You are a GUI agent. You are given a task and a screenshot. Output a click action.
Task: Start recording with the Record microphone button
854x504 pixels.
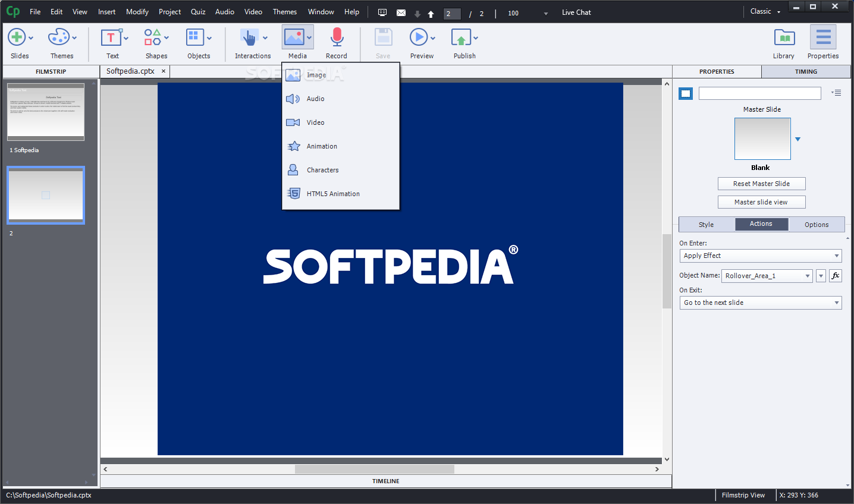tap(337, 43)
